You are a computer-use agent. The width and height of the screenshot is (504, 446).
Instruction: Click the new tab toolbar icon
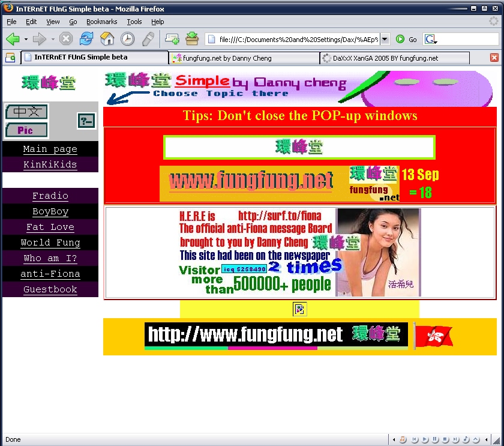pos(172,39)
